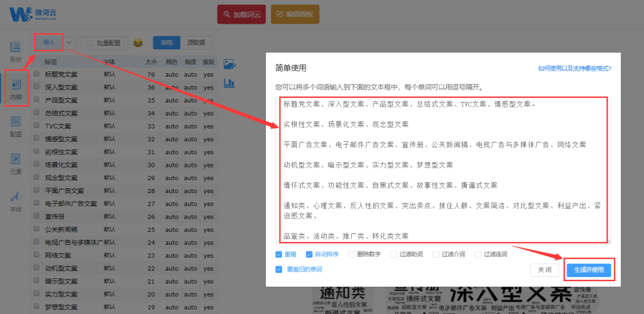Click the 公关新闻稿 table cell
The height and width of the screenshot is (314, 644).
point(61,229)
